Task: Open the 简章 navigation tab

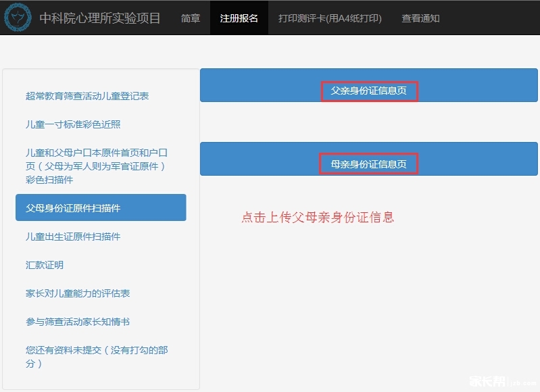Action: click(191, 18)
